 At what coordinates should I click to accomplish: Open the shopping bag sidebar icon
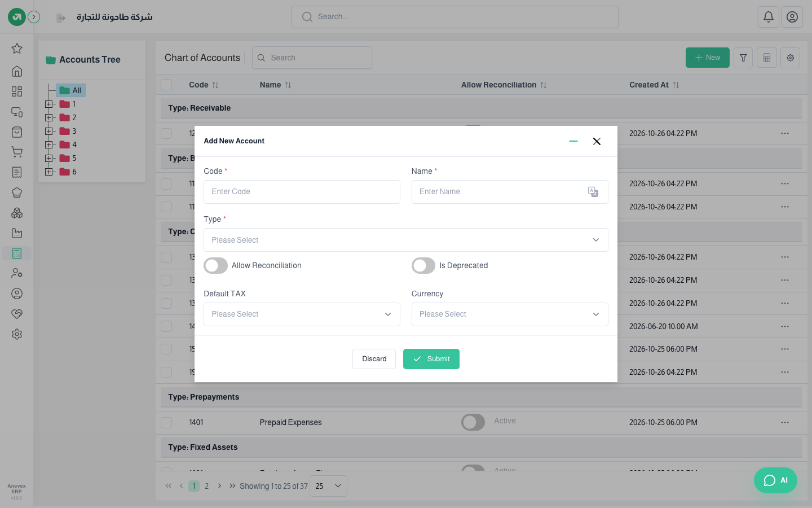click(x=17, y=132)
